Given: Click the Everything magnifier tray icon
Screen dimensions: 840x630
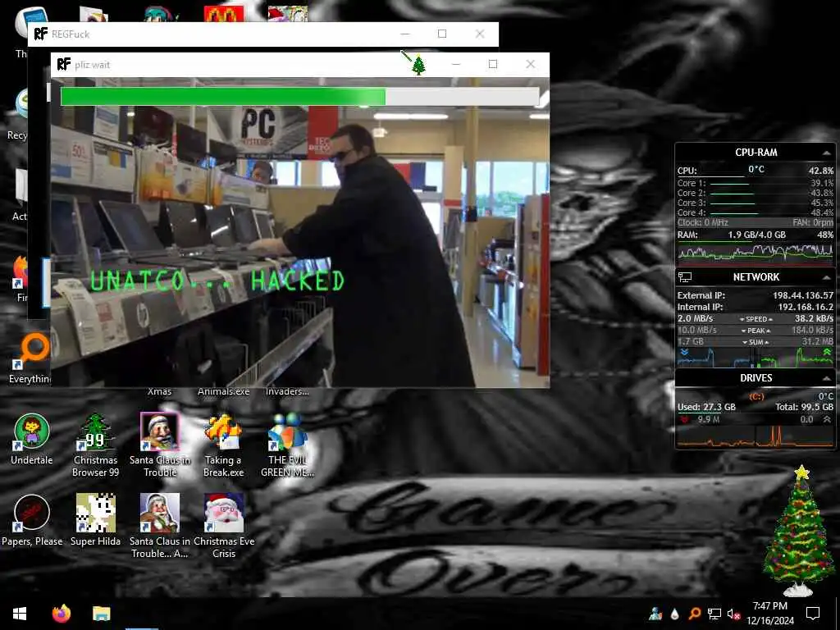Looking at the screenshot, I should 694,614.
